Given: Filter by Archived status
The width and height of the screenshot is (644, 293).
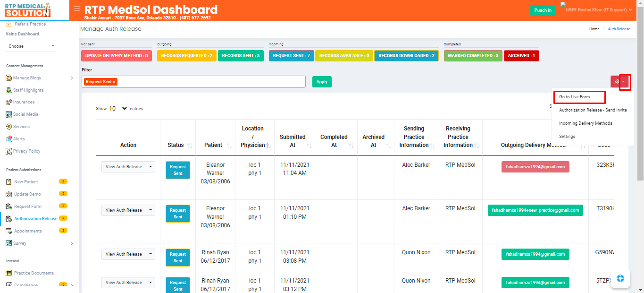Looking at the screenshot, I should 521,56.
